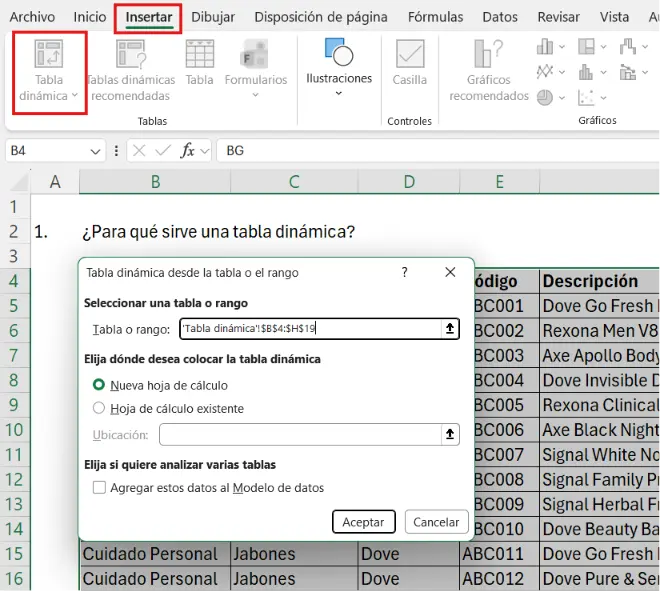
Task: Click the dialog help question mark
Action: click(x=405, y=272)
